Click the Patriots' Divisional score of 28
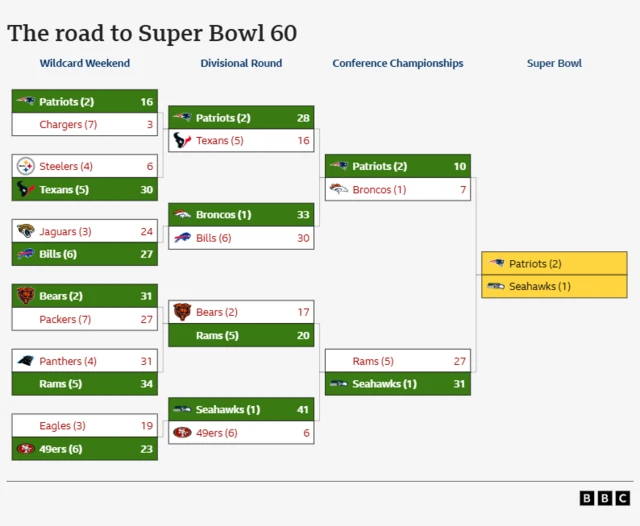This screenshot has width=640, height=526. tap(303, 118)
